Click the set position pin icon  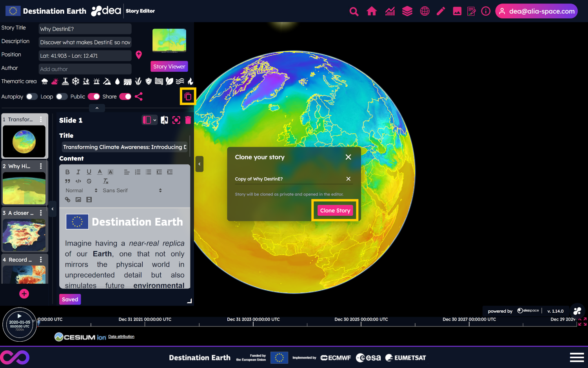[x=139, y=55]
